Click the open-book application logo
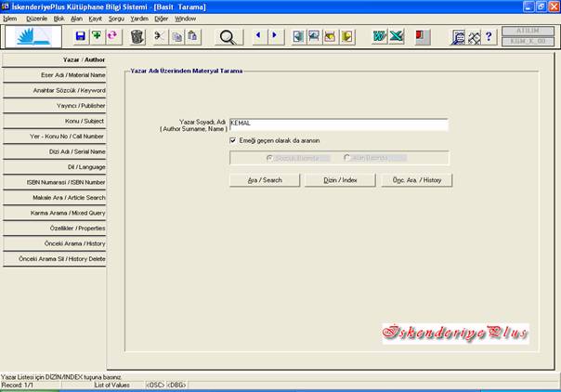 pos(33,37)
